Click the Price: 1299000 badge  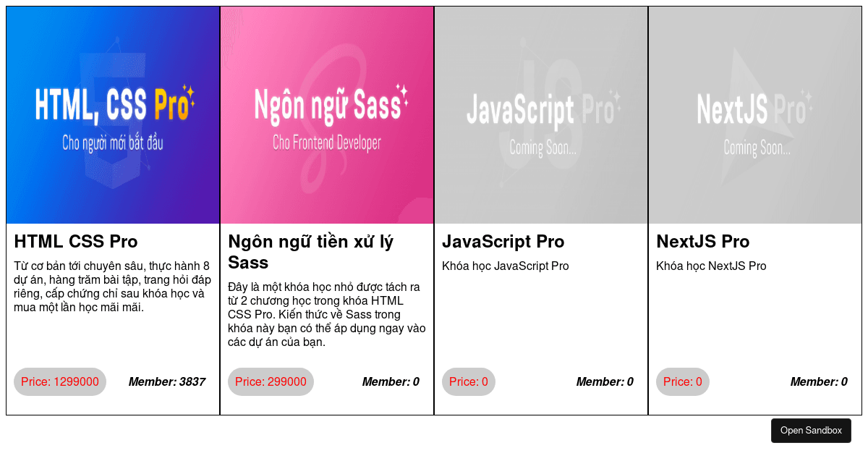pos(60,381)
